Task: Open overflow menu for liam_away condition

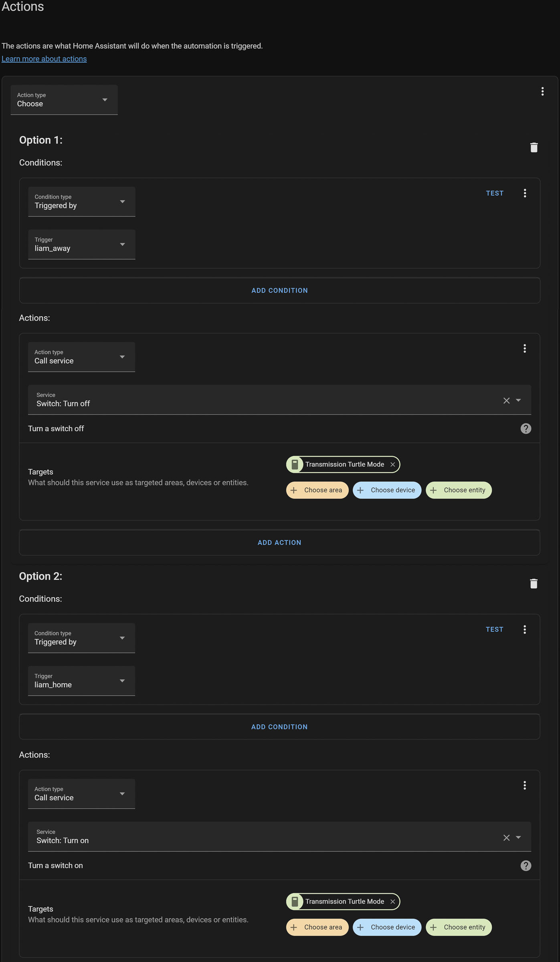Action: pos(525,193)
